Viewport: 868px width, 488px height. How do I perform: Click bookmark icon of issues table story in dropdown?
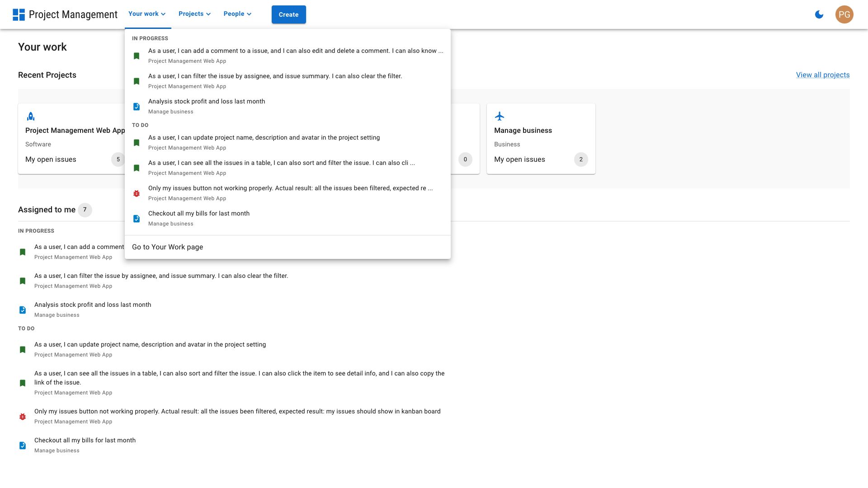(x=137, y=168)
